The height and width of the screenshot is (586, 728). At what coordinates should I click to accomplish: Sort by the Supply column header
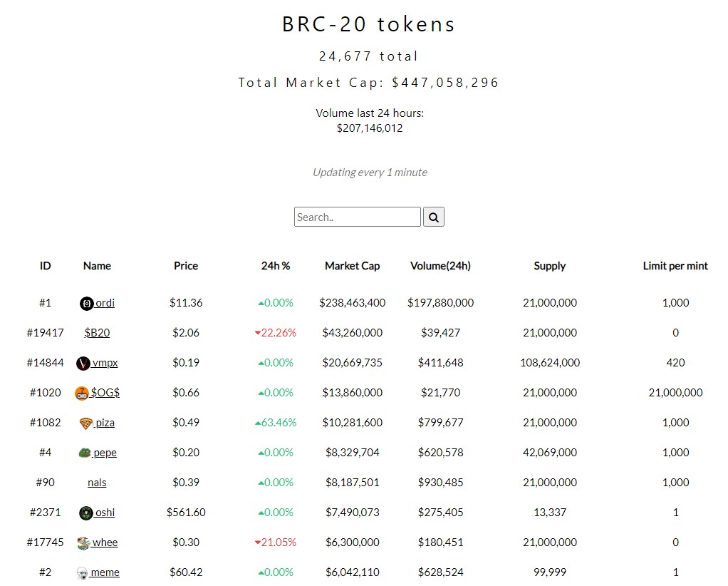(549, 266)
